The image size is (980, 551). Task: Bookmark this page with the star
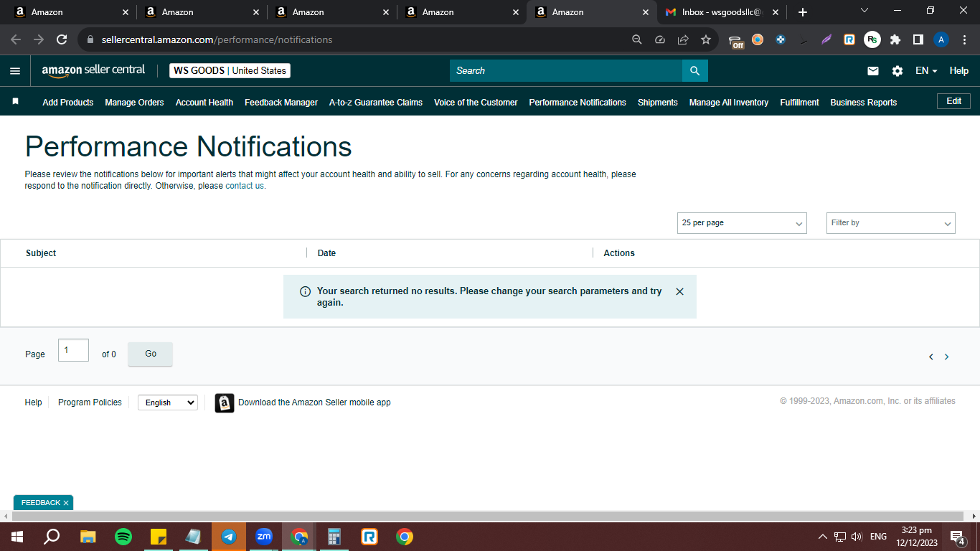[706, 39]
